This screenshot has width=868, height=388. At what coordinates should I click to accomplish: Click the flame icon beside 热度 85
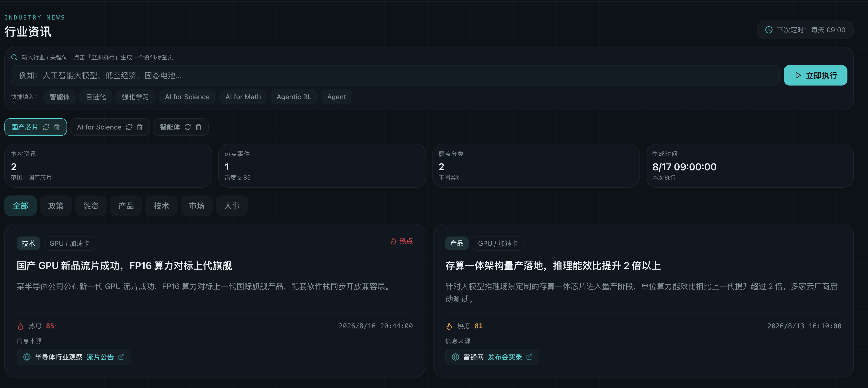(21, 326)
